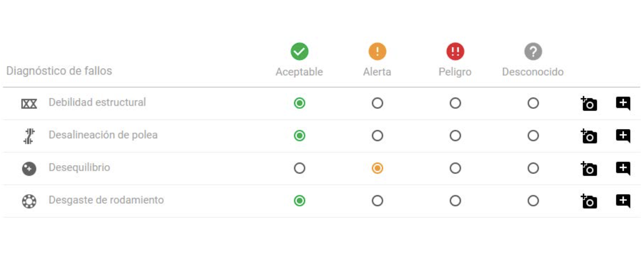This screenshot has width=644, height=274.
Task: Add photo for Desequilibrio row
Action: 589,169
